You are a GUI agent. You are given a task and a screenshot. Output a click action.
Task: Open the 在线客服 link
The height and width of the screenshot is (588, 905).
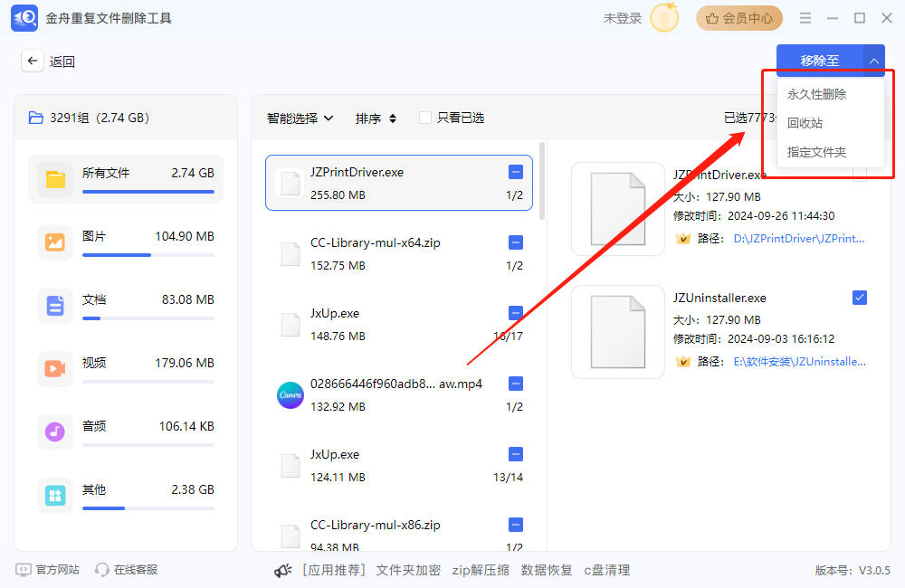click(x=136, y=570)
